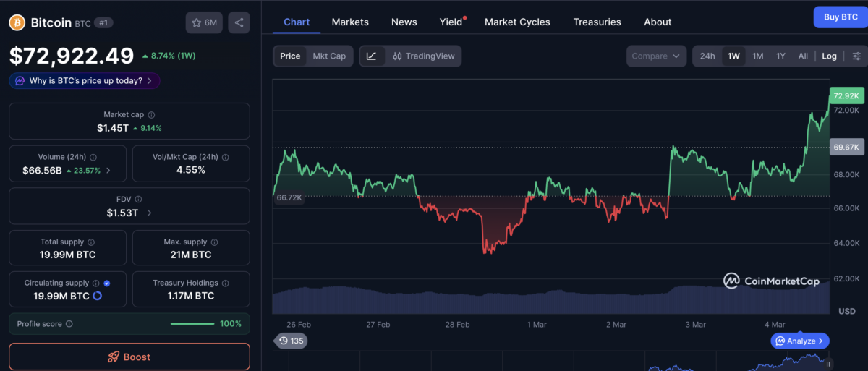Open the Markets tab
Viewport: 868px width, 371px height.
point(350,22)
